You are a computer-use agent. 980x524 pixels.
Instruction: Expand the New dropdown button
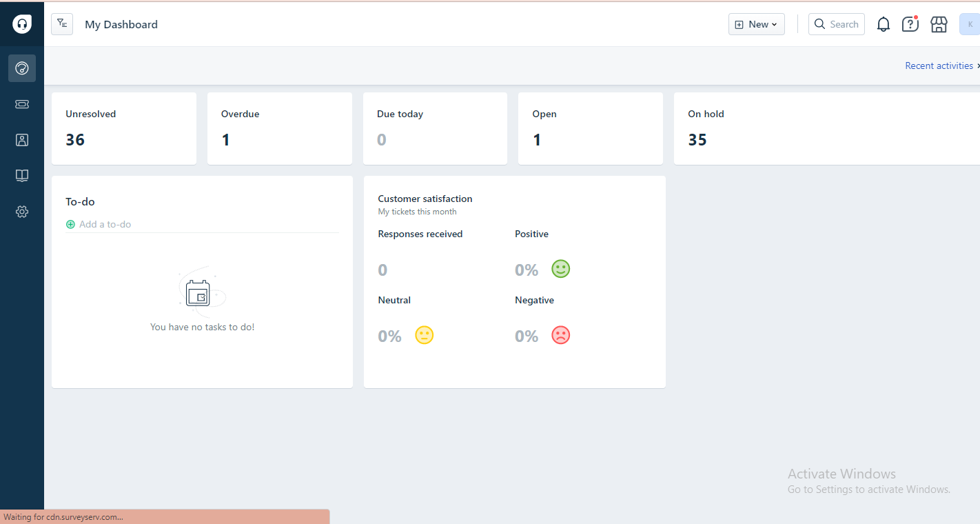click(x=757, y=24)
